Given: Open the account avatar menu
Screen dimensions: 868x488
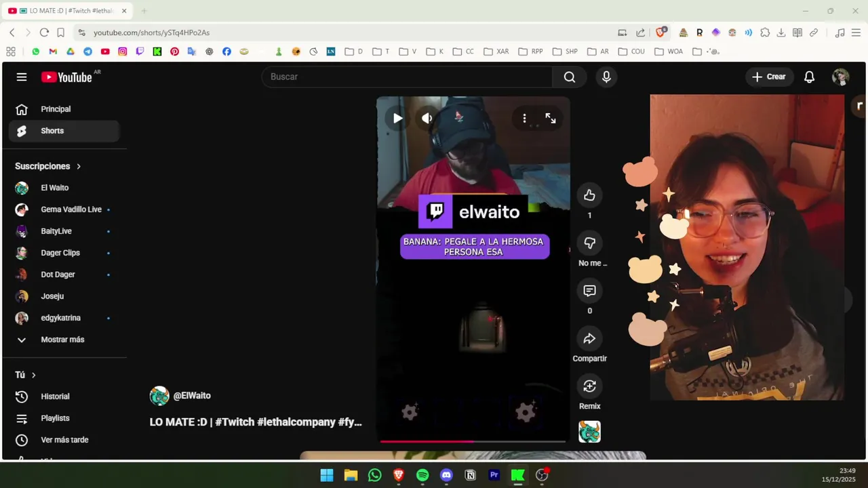Looking at the screenshot, I should coord(840,77).
